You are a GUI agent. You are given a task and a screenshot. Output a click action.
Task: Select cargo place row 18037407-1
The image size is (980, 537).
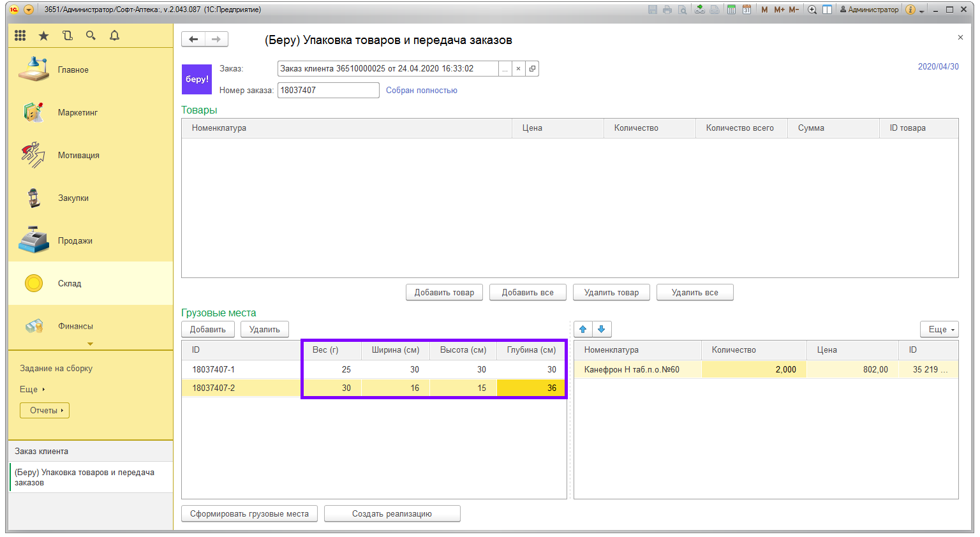pos(214,369)
